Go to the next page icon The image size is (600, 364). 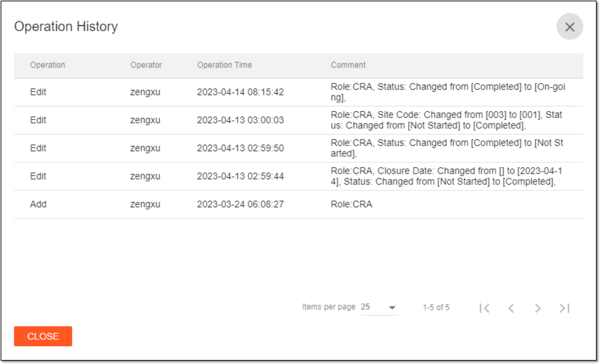538,308
